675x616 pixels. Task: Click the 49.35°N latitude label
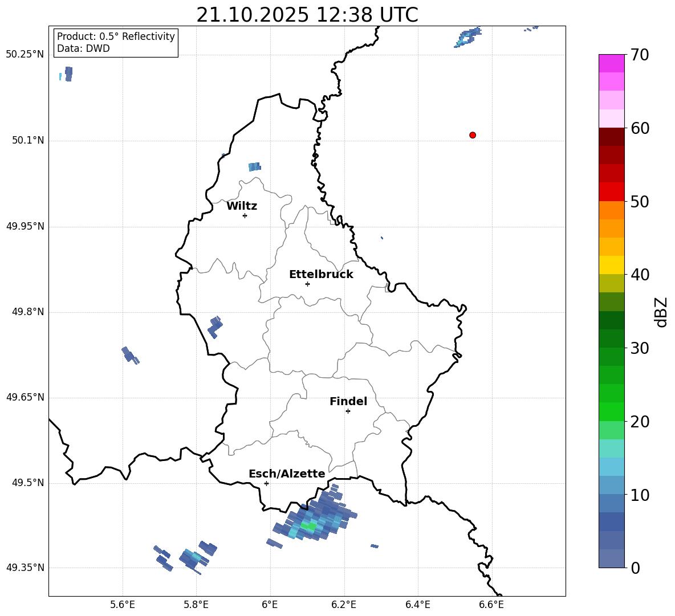pyautogui.click(x=25, y=568)
